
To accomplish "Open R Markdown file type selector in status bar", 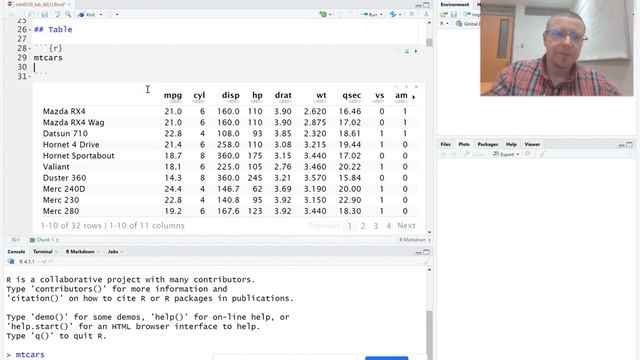I will (415, 240).
